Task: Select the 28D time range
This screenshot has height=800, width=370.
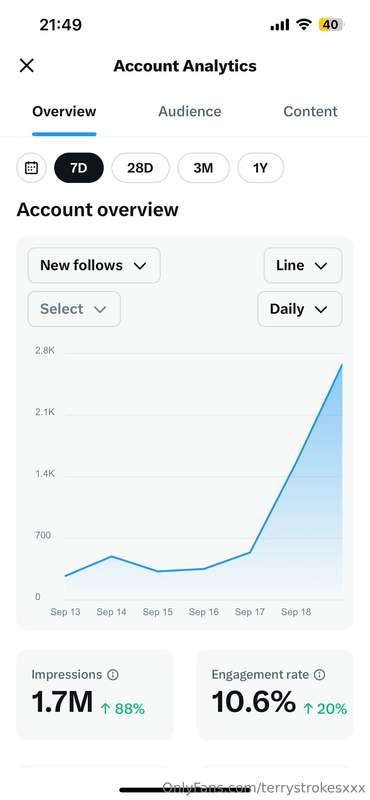Action: [140, 168]
